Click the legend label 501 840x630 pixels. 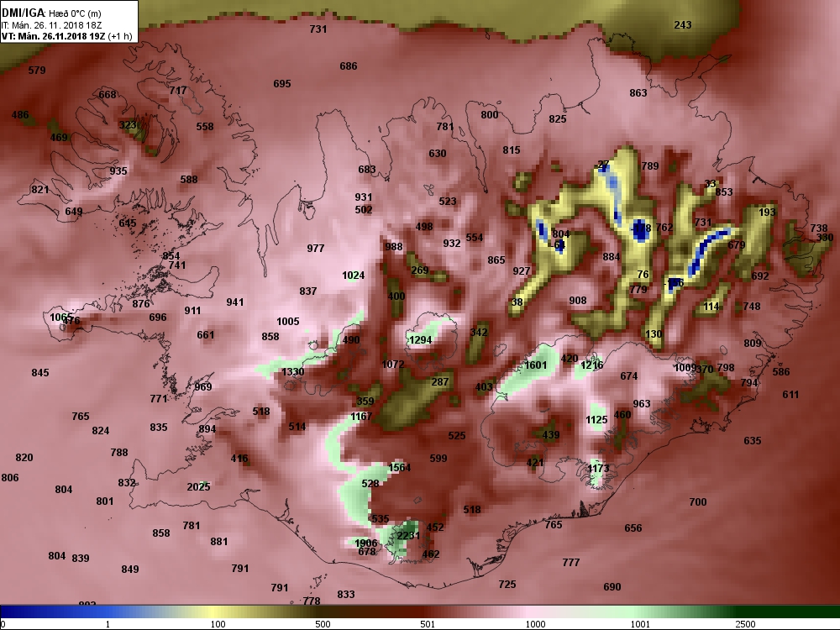tap(428, 624)
